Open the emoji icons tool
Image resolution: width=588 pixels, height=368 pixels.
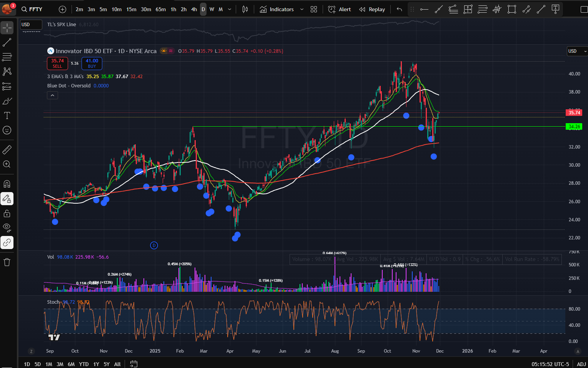[7, 130]
